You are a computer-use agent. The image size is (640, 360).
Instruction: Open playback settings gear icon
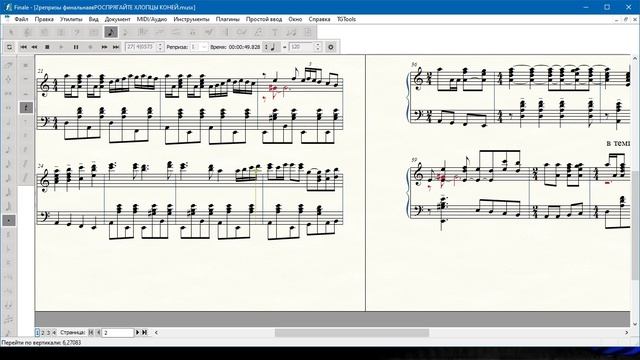(x=331, y=47)
